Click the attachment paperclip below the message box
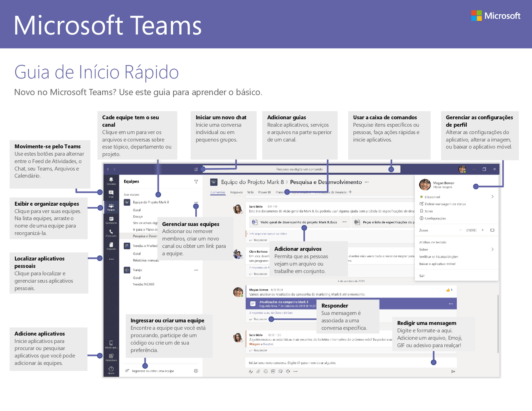The height and width of the screenshot is (411, 532). pos(258,371)
